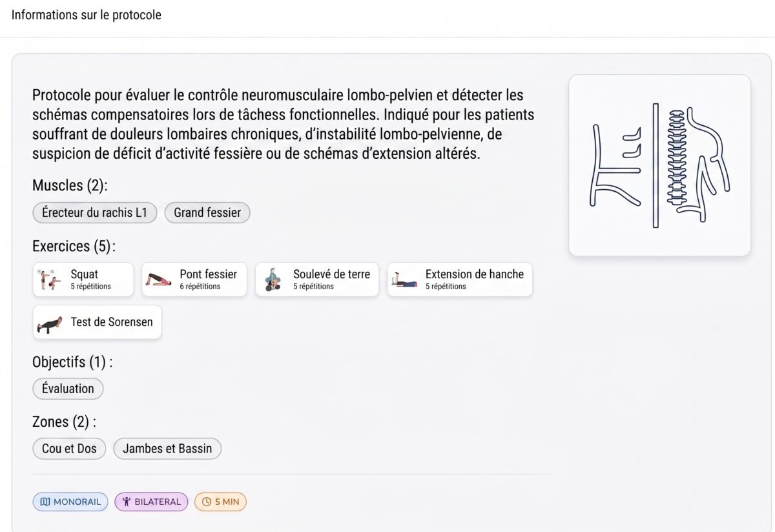Click the clock icon in the 5 MIN badge
775x532 pixels.
[x=207, y=502]
